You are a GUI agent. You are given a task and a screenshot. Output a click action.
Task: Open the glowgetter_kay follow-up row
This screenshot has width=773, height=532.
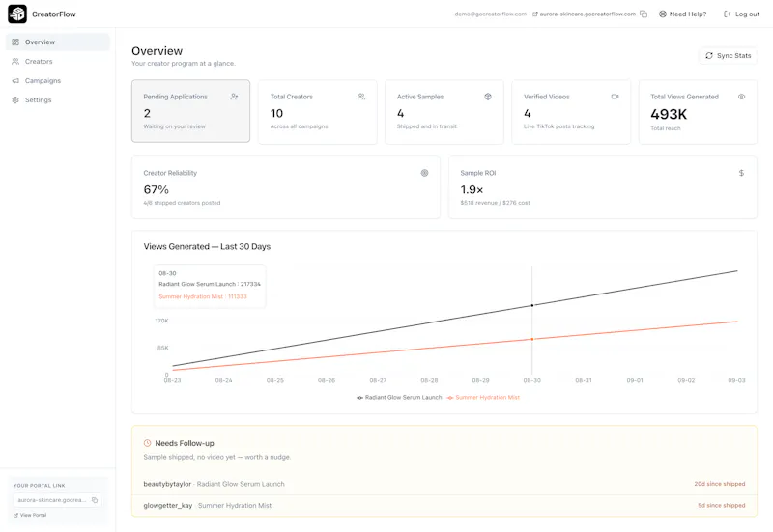pos(444,505)
